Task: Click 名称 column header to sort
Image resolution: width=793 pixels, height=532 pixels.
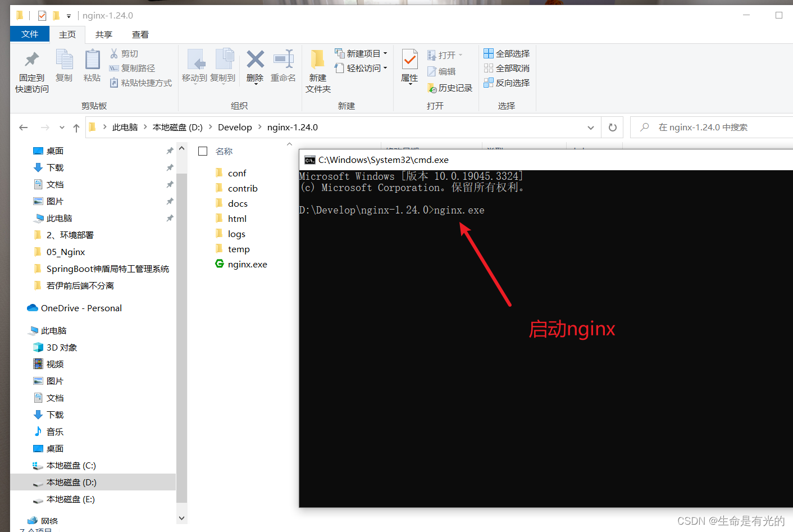Action: pos(224,151)
